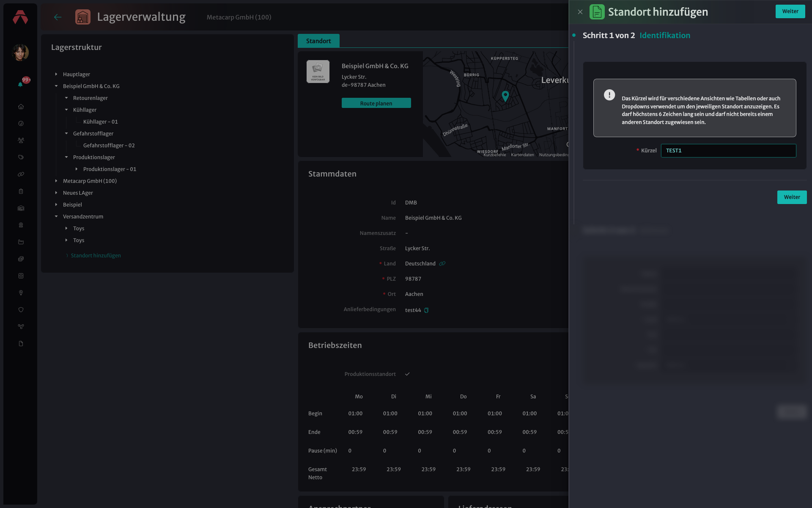This screenshot has width=812, height=508.
Task: Click the exclamation info icon in notice
Action: tap(609, 95)
